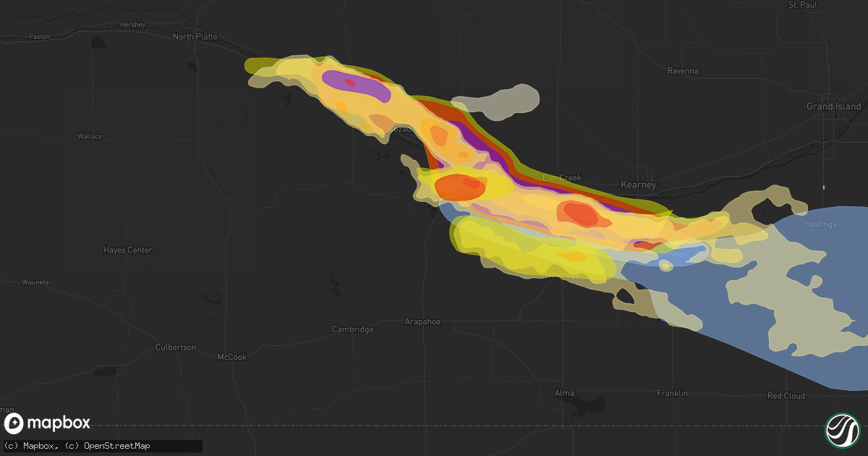Click the Culbertson town label
The image size is (868, 456).
pyautogui.click(x=175, y=347)
